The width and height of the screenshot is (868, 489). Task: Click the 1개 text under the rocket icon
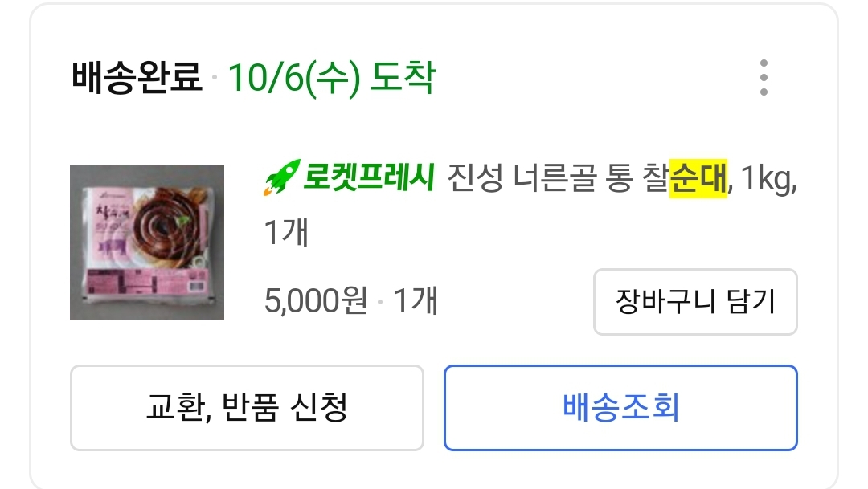[286, 233]
